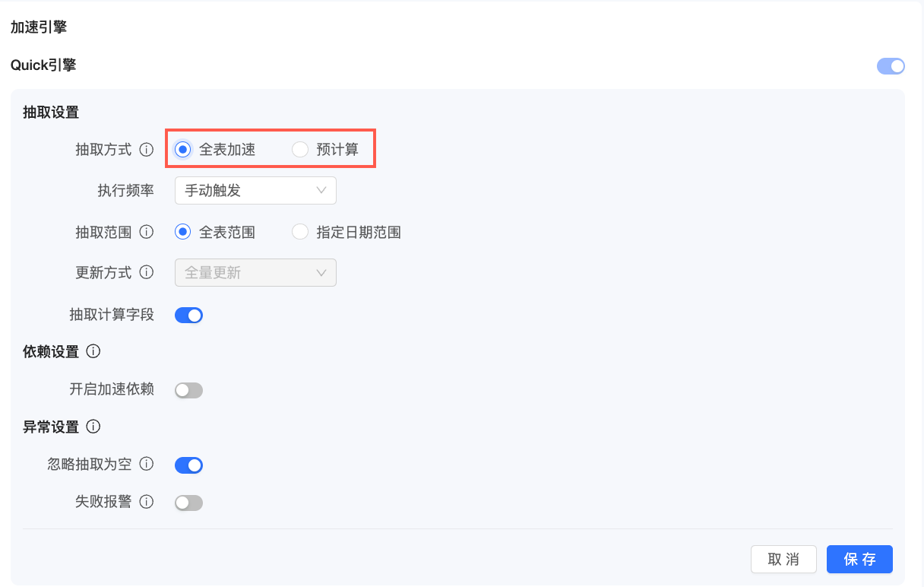
Task: Click info icon next to 抽取方式
Action: [x=147, y=150]
